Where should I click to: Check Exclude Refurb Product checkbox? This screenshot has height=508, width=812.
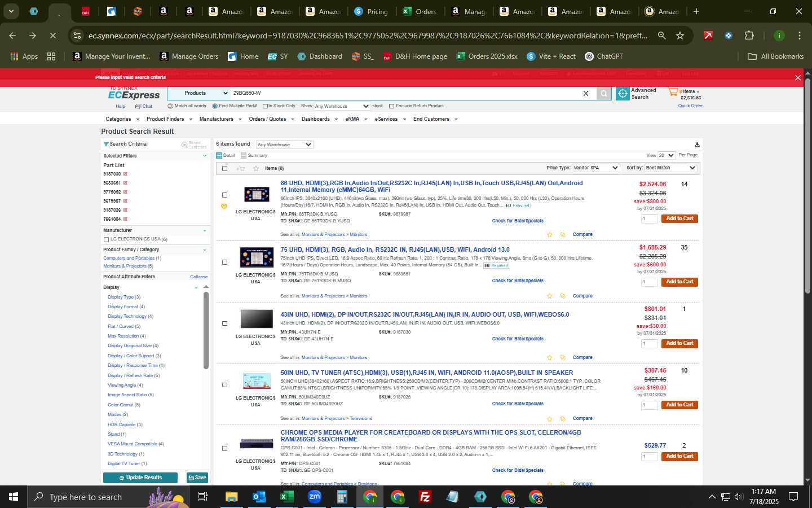pyautogui.click(x=391, y=106)
